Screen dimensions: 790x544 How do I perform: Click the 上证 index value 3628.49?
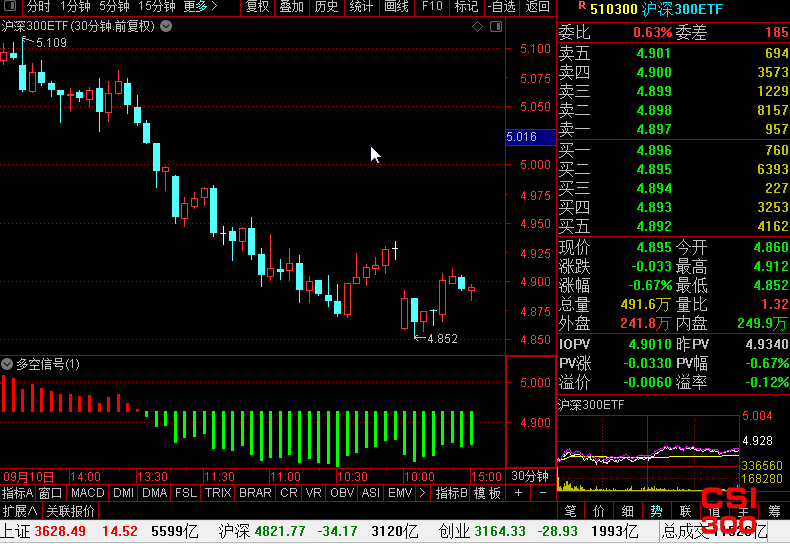pos(60,531)
